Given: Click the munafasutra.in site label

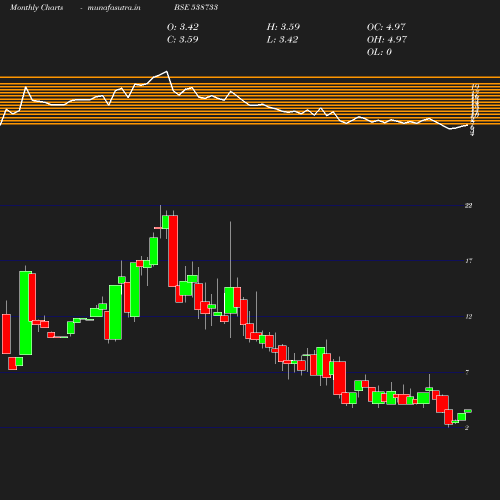Looking at the screenshot, I should 114,8.
